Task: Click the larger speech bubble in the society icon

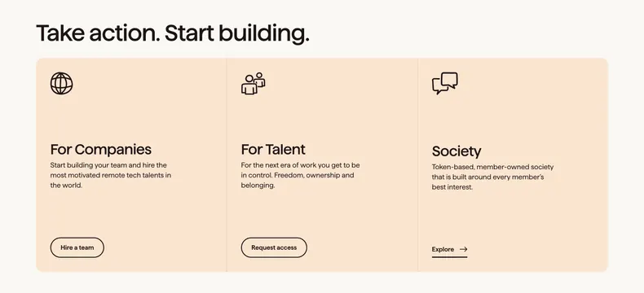Action: [x=449, y=81]
